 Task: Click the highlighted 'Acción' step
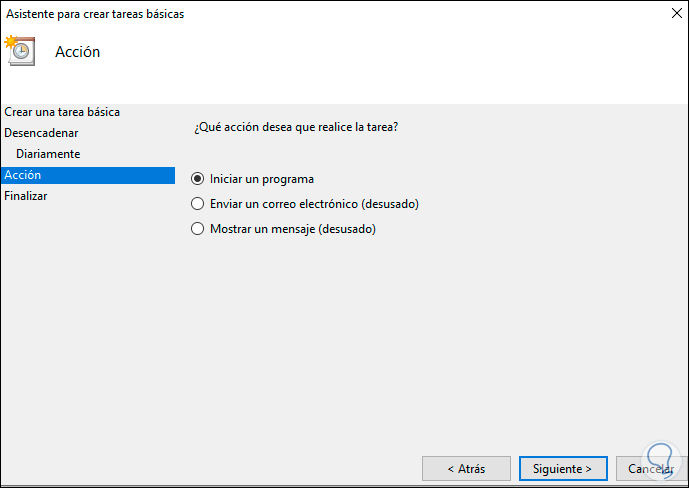pyautogui.click(x=24, y=175)
